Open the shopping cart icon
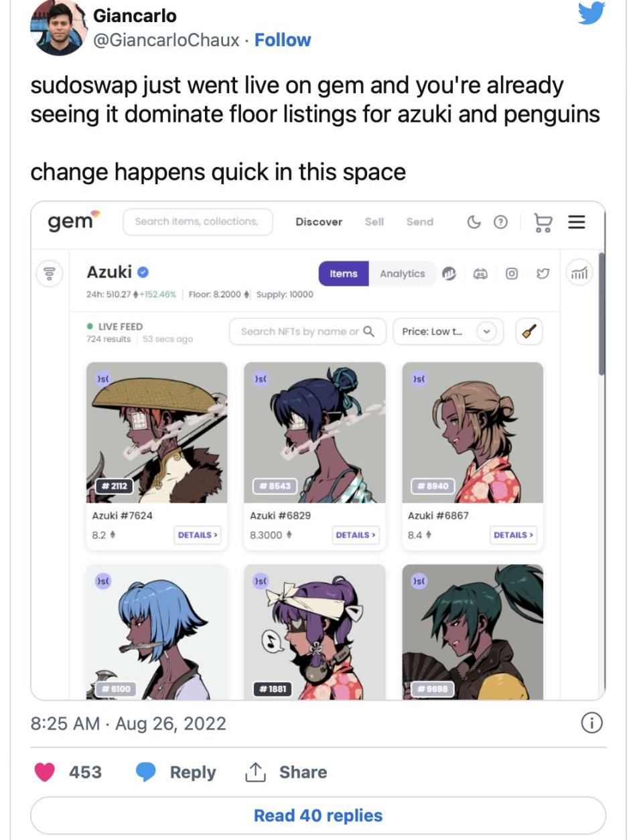 (x=543, y=222)
